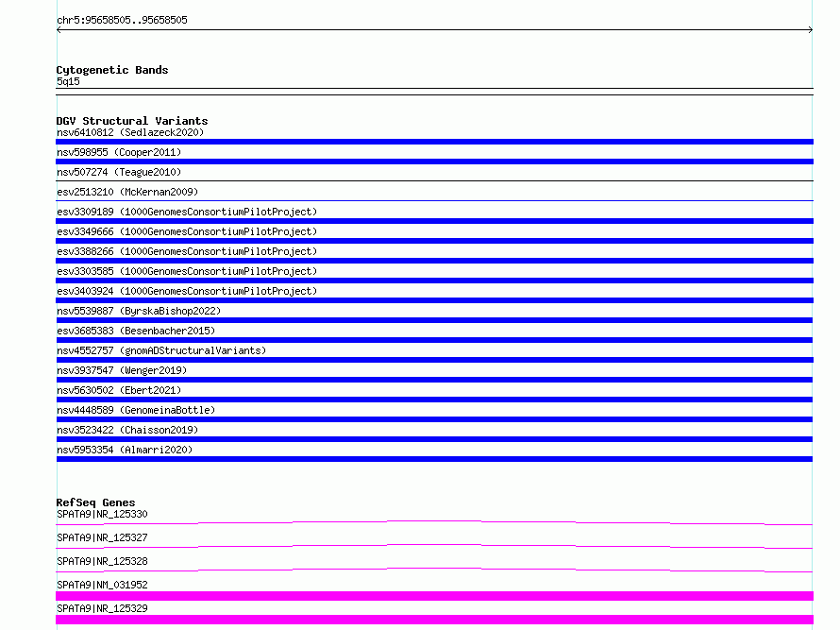Select nsv3937547 (Wenger2019) label

coord(122,370)
